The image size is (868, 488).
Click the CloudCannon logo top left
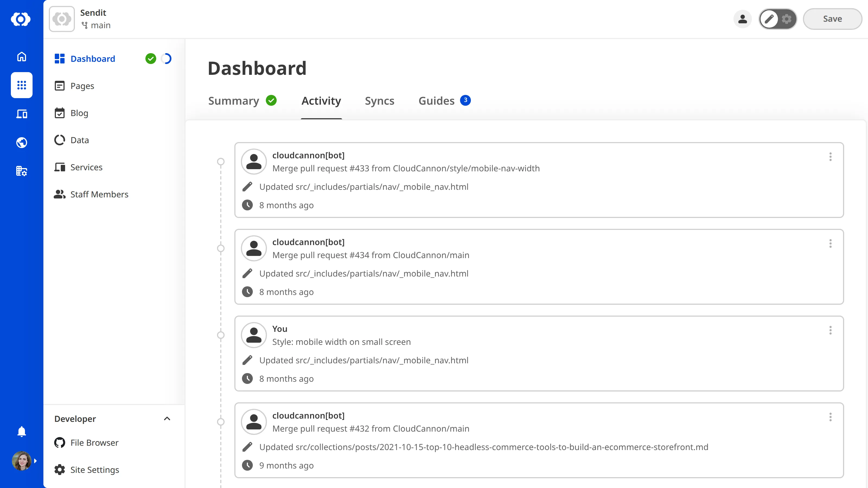[21, 19]
